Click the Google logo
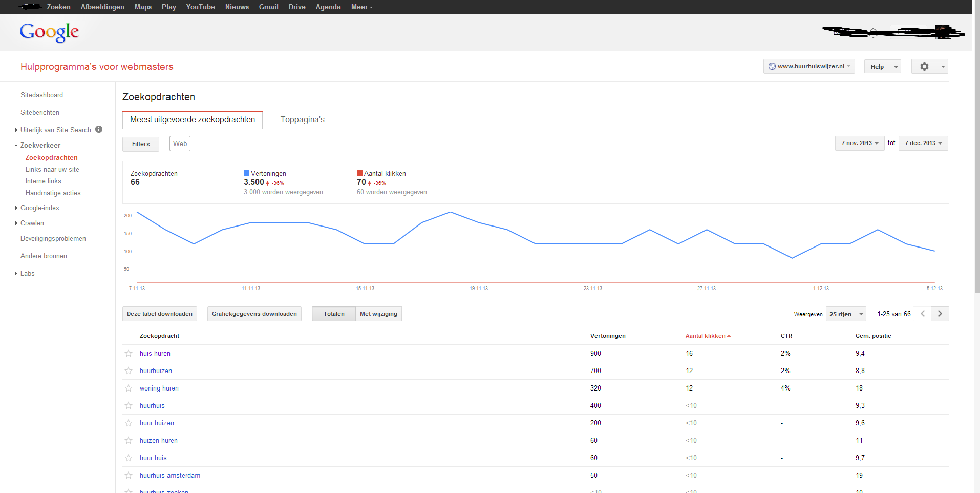 [x=49, y=32]
